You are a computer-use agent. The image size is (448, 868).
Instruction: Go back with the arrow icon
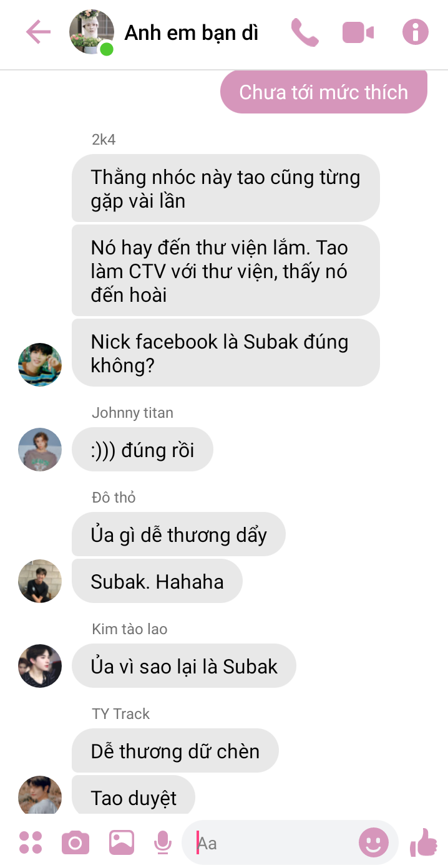tap(38, 32)
